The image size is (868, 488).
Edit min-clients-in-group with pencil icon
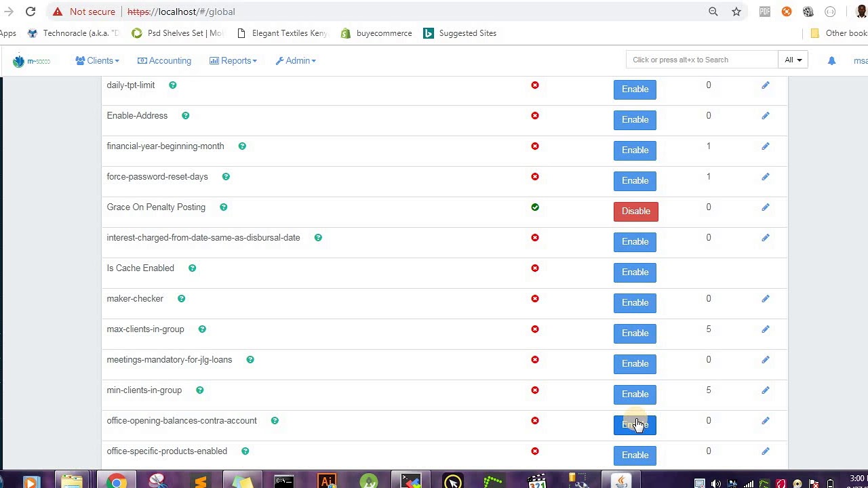click(766, 390)
